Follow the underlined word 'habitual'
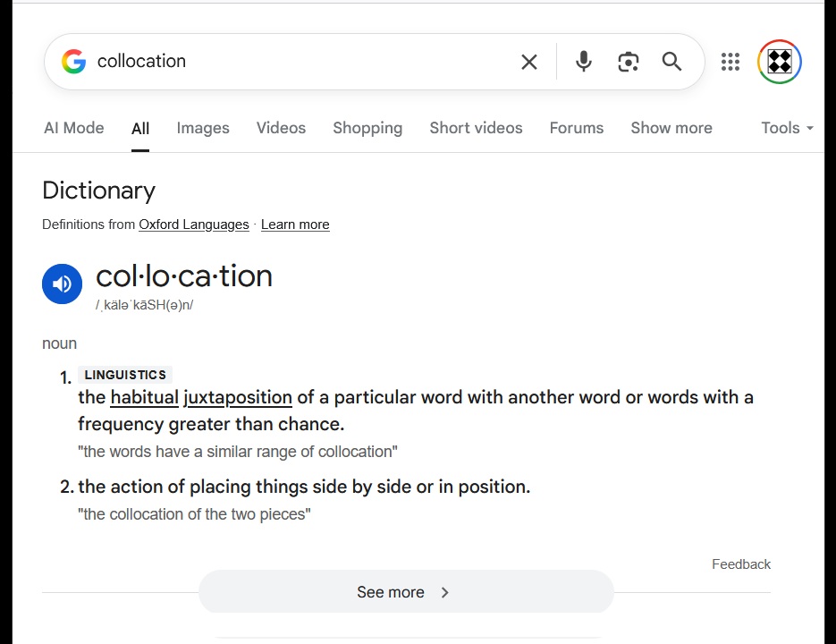The width and height of the screenshot is (836, 644). point(144,397)
